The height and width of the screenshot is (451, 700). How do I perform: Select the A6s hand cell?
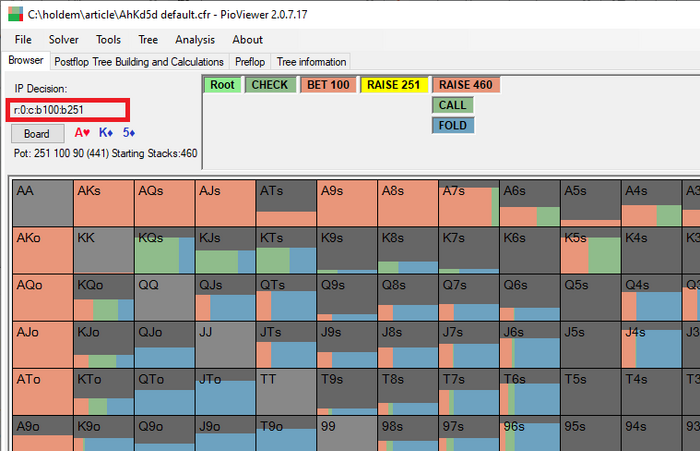click(529, 203)
